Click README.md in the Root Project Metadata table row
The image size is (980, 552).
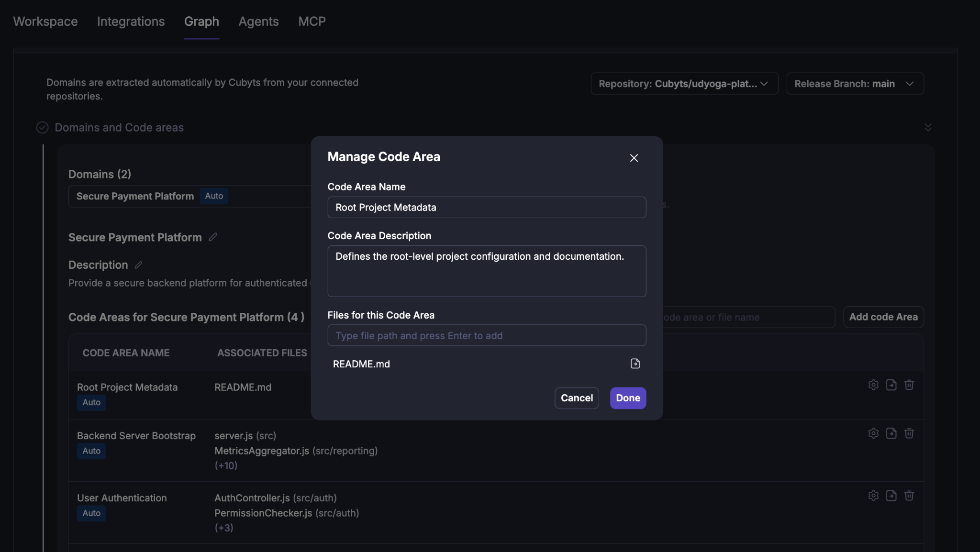tap(243, 387)
